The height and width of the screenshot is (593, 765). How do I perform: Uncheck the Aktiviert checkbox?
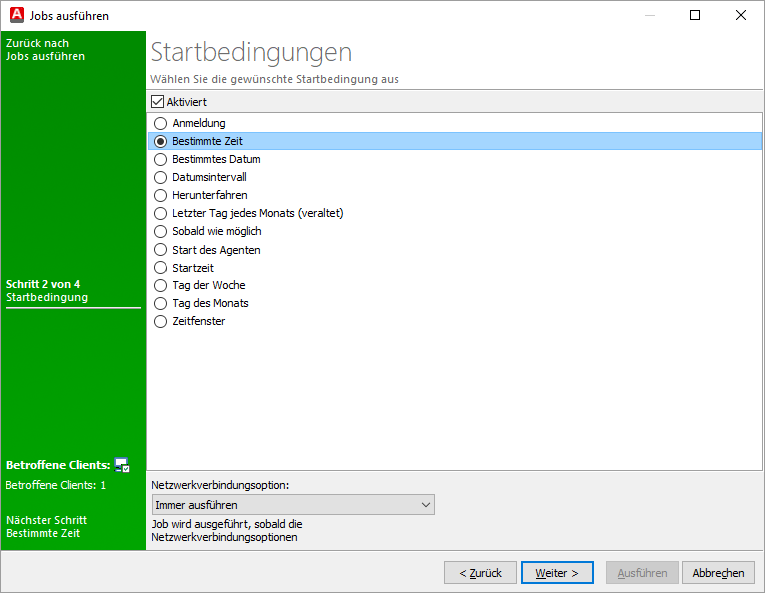point(157,102)
